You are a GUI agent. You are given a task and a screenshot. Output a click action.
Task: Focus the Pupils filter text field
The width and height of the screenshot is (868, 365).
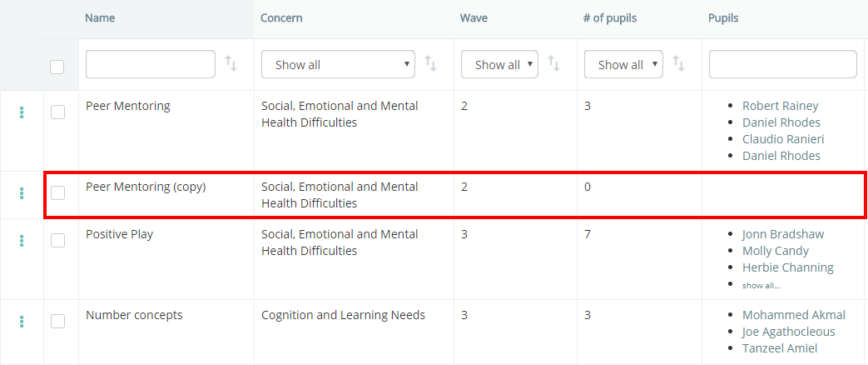[x=783, y=64]
